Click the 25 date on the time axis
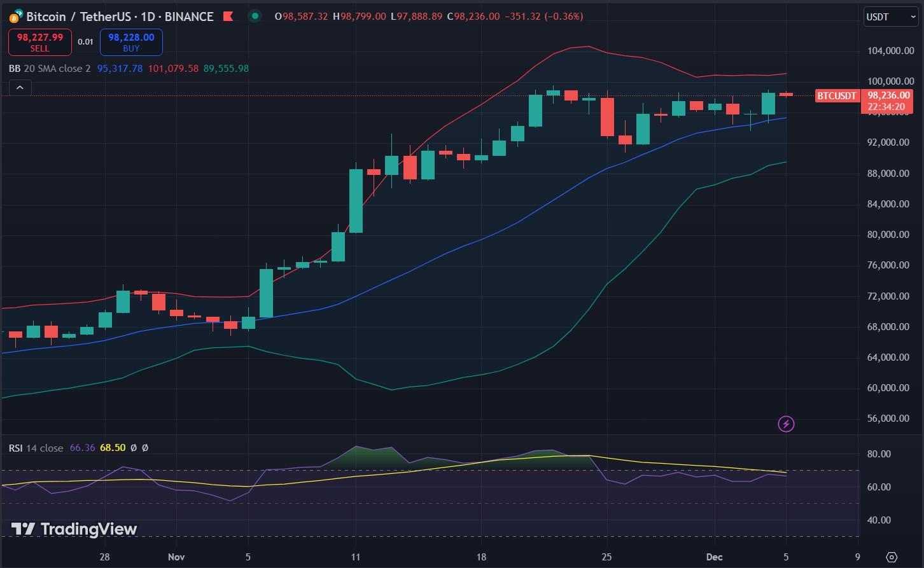Screen dimensions: 924x568 click(x=606, y=557)
